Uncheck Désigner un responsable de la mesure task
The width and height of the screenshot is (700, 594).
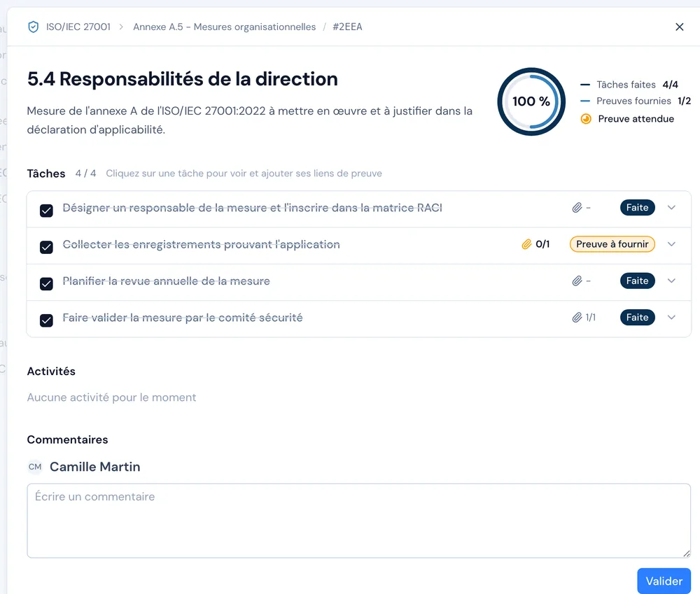pos(46,210)
